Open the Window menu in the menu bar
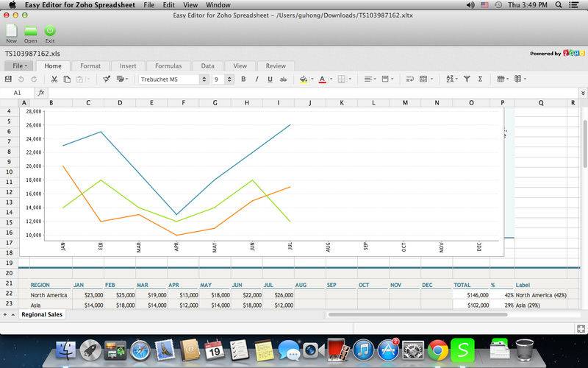588x368 pixels. coord(218,5)
